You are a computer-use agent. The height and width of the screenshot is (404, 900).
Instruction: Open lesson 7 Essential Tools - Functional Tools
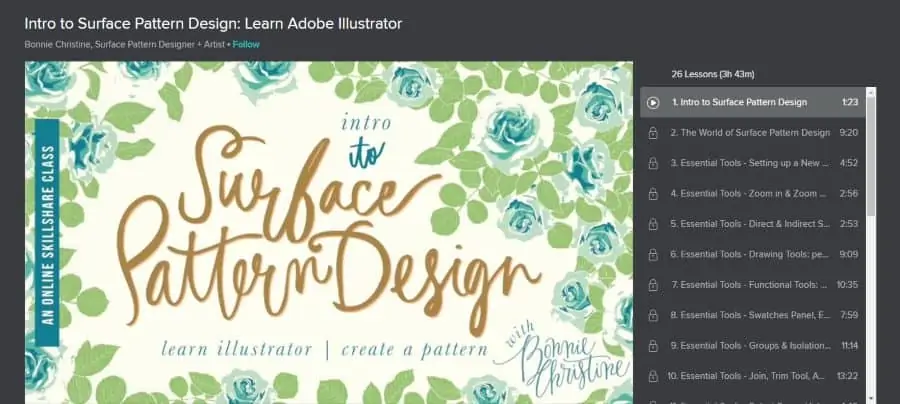pos(752,285)
